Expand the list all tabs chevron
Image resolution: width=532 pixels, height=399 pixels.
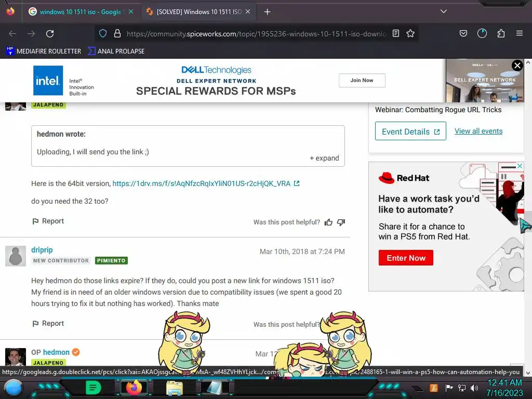[x=444, y=11]
